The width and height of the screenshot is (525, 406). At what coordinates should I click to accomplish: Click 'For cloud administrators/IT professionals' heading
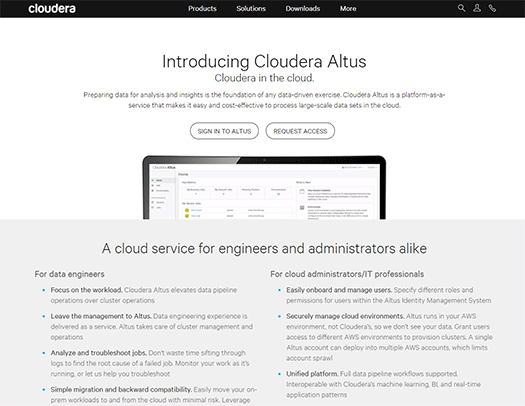[347, 274]
